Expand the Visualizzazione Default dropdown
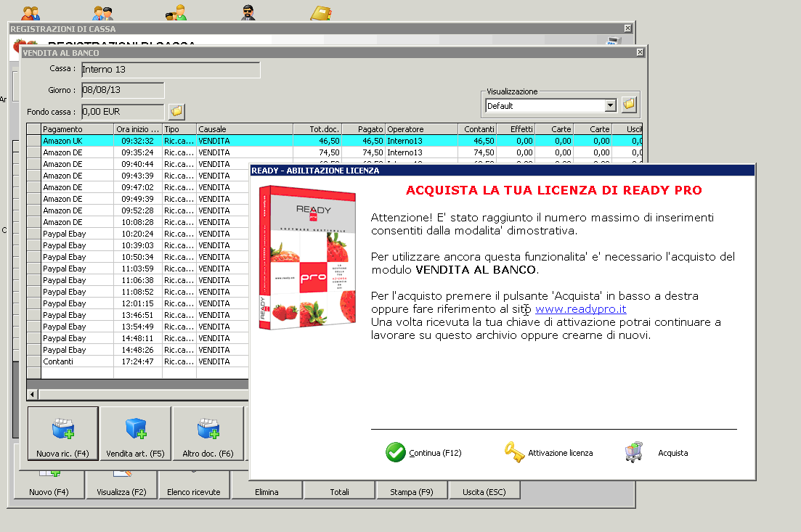The width and height of the screenshot is (801, 532). [610, 106]
